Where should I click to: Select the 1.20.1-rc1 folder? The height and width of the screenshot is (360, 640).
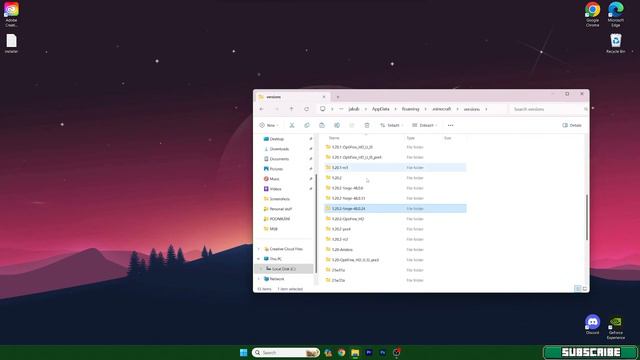point(395,168)
